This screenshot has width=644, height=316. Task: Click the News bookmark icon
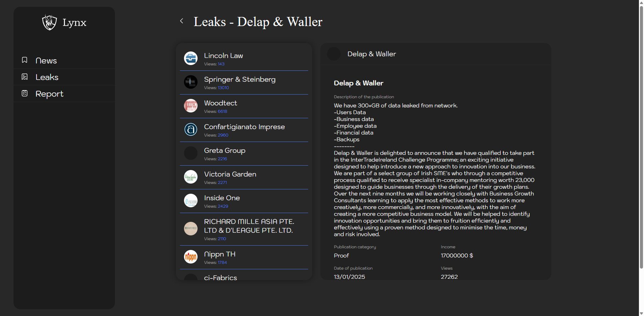coord(25,60)
